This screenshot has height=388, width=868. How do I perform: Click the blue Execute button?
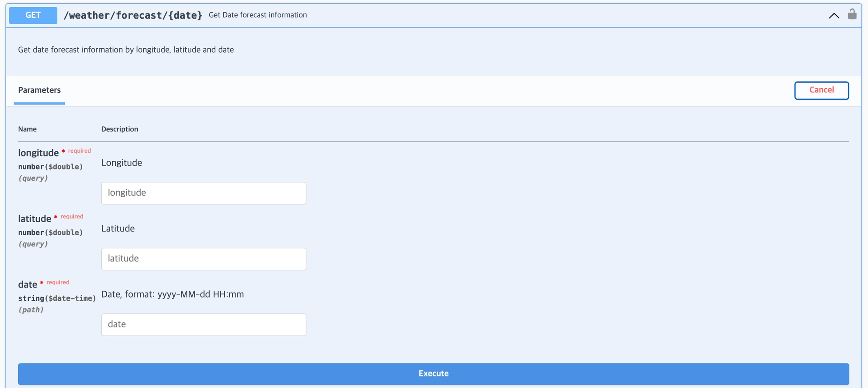[x=434, y=374]
